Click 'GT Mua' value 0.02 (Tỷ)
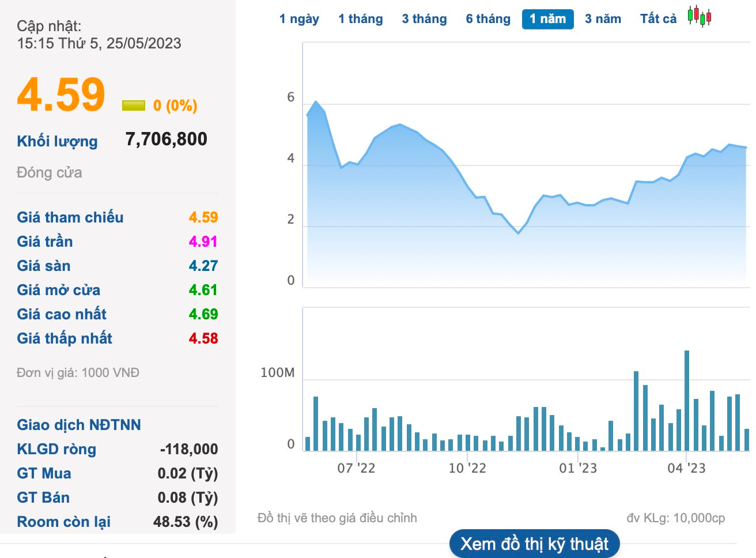 coord(188,473)
